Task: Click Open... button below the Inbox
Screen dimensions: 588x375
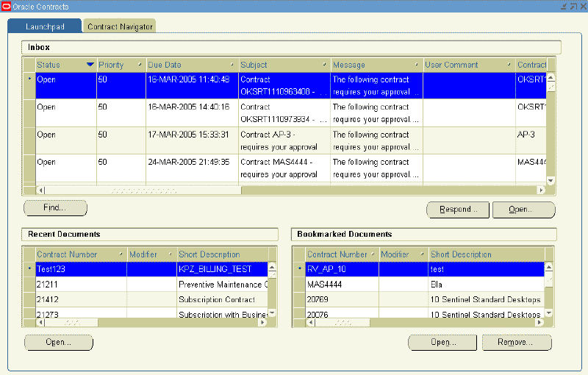Action: coord(523,210)
